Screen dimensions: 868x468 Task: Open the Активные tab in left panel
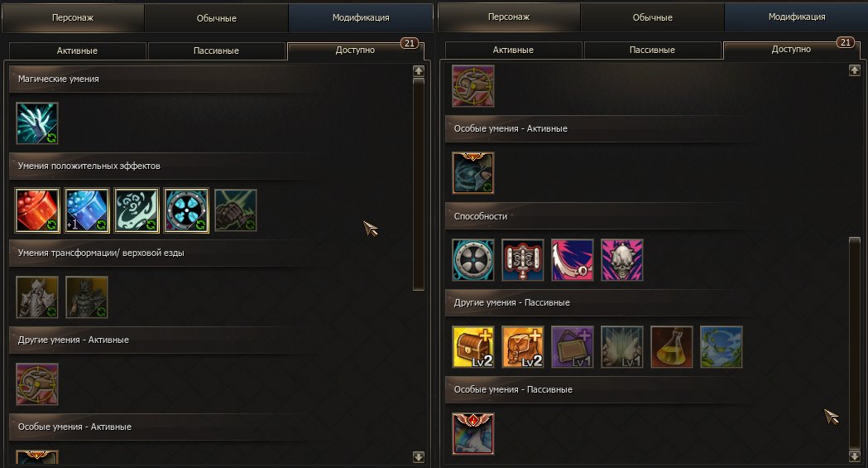click(x=78, y=51)
